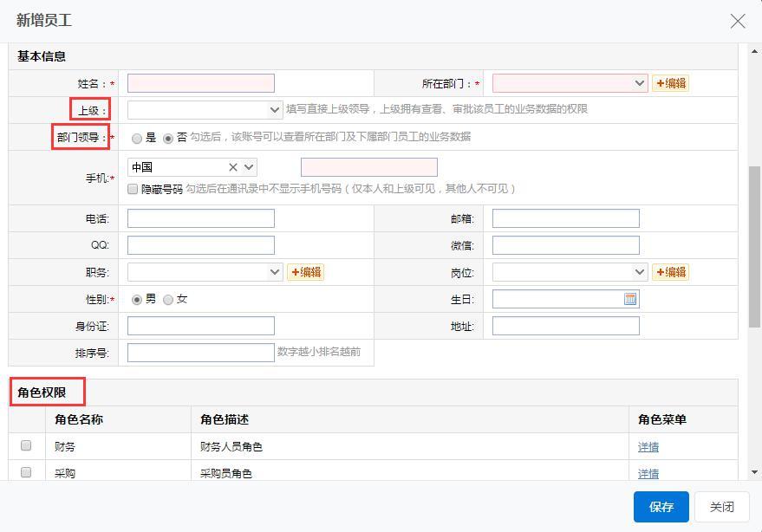Click 编辑 button next to 所在部门

(x=671, y=83)
